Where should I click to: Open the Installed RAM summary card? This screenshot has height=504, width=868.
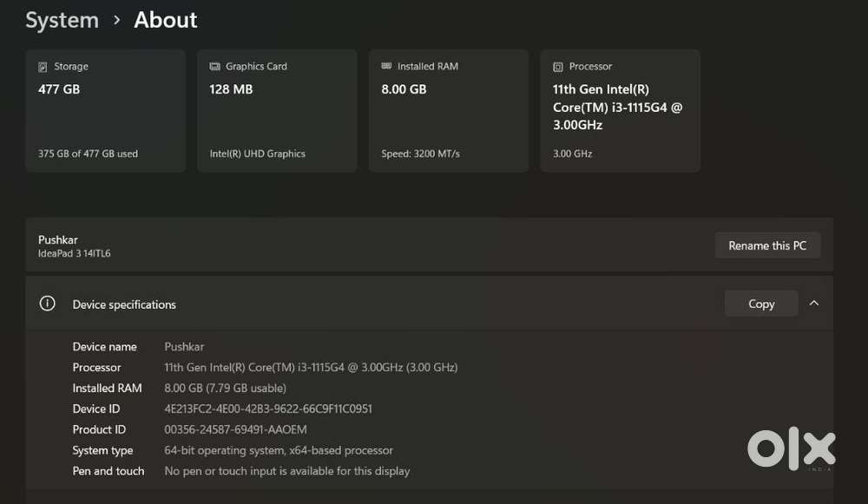click(x=448, y=110)
